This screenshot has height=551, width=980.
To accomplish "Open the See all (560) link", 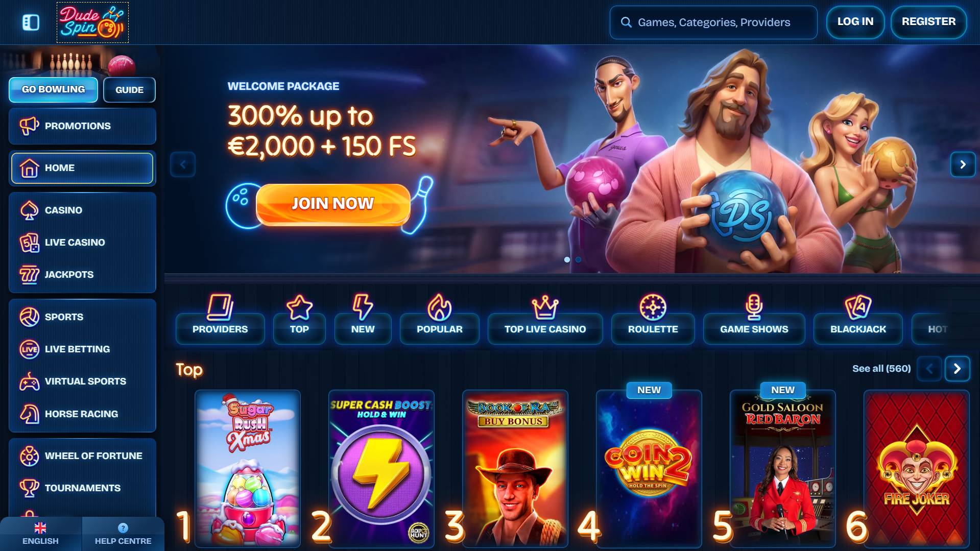I will (881, 369).
